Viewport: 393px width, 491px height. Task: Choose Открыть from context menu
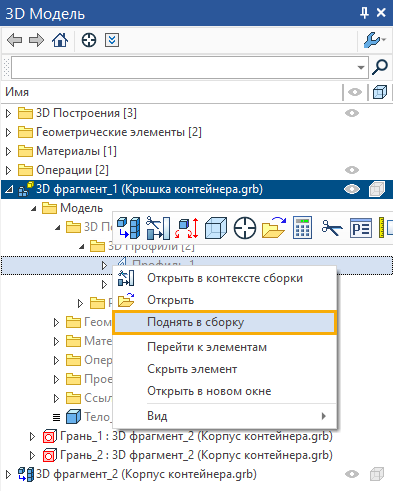(x=225, y=300)
